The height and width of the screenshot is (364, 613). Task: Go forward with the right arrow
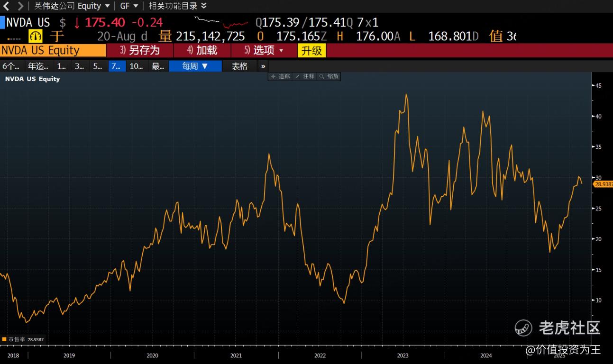(20, 6)
